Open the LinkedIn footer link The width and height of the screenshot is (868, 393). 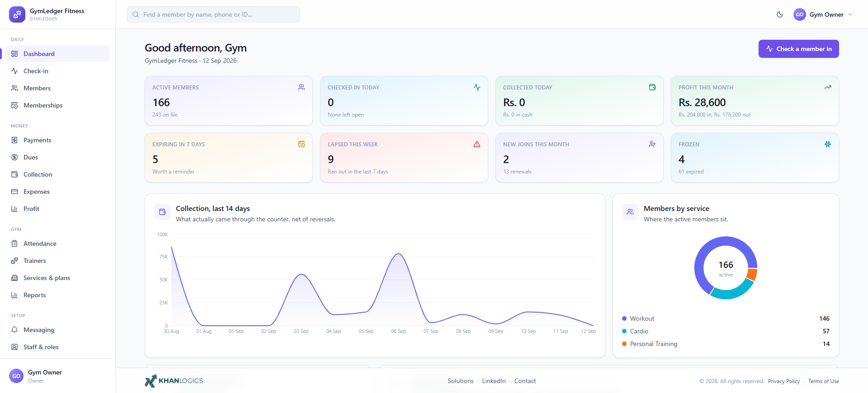pyautogui.click(x=494, y=381)
